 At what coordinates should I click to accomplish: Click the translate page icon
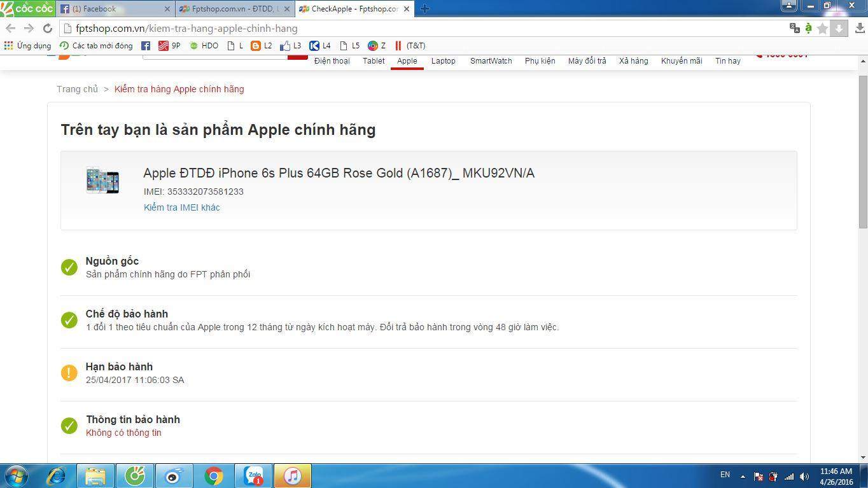coord(794,28)
